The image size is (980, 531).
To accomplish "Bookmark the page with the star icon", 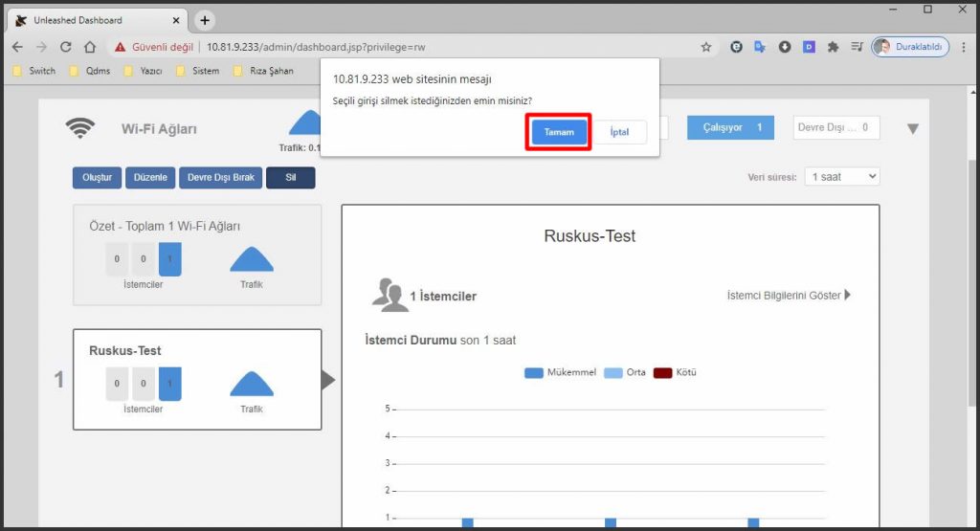I will point(706,47).
